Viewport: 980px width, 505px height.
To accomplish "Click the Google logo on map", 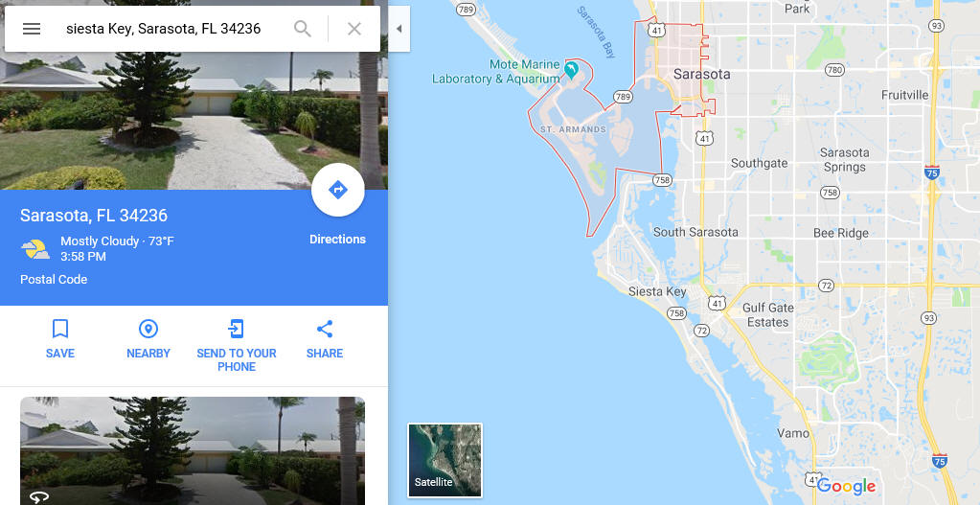I will 846,486.
